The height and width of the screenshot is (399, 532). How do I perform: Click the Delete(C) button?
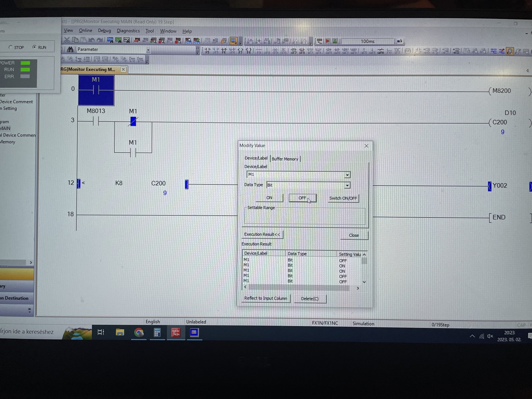(x=310, y=299)
